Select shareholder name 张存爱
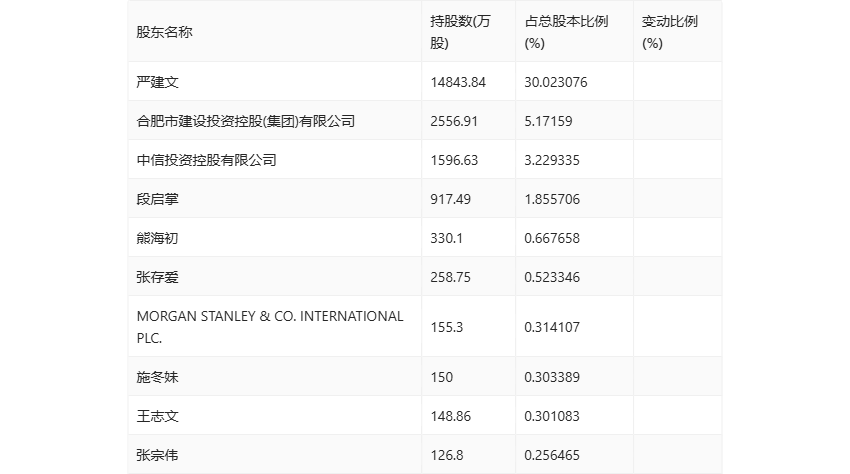This screenshot has height=474, width=850. click(x=157, y=277)
